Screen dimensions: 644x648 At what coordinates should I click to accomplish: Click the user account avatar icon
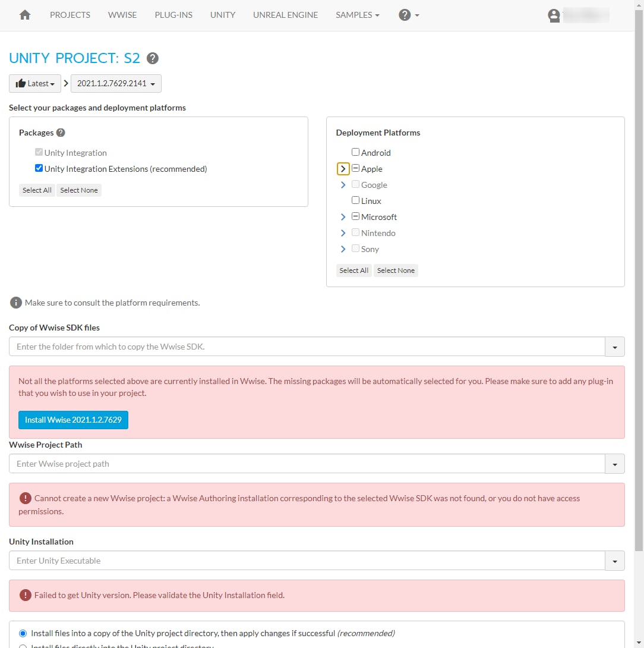tap(554, 15)
